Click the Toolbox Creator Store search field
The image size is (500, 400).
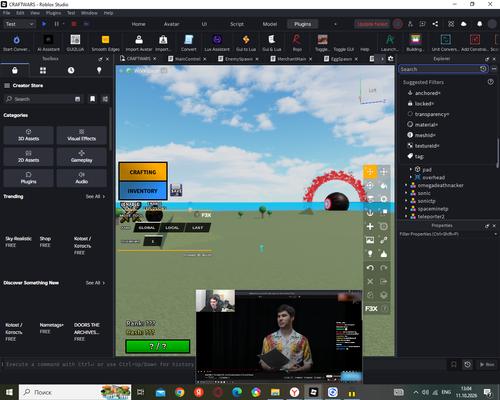43,99
